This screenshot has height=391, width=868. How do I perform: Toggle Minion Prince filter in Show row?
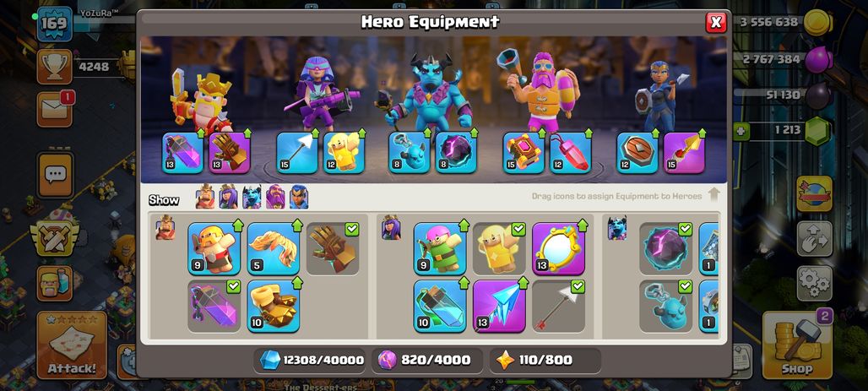(252, 197)
